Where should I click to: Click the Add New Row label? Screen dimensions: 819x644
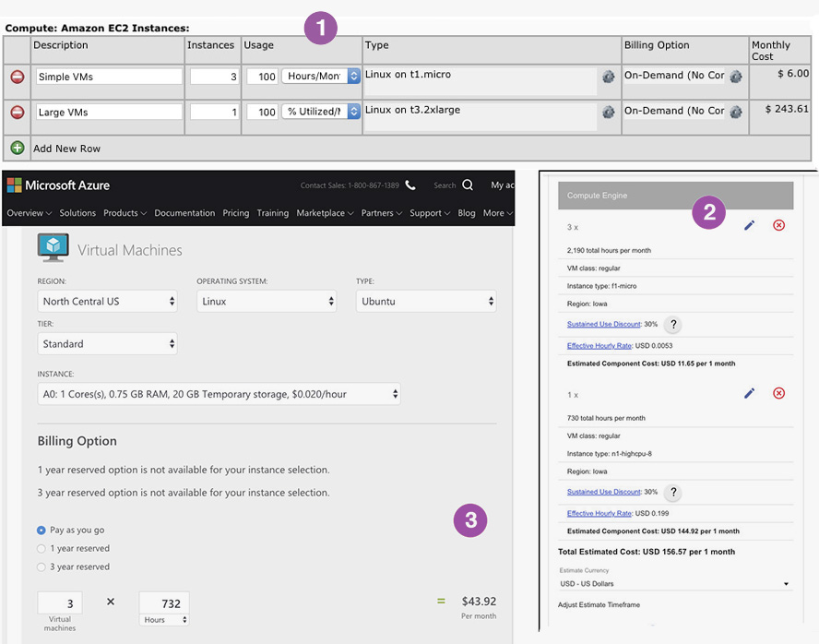66,149
